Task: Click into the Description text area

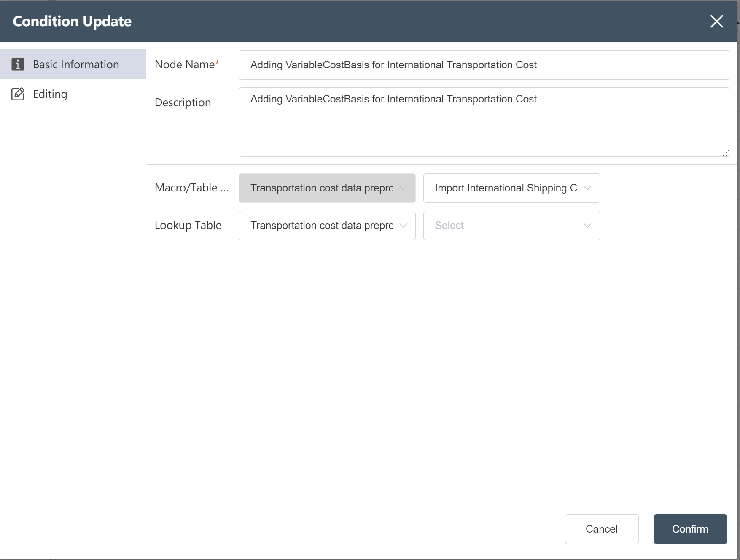Action: coord(484,122)
